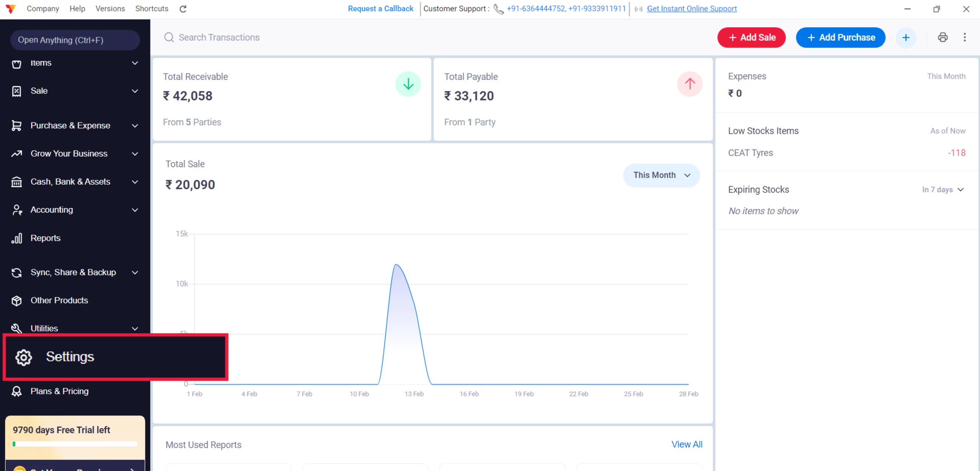Click the round blue plus quick-add button
The width and height of the screenshot is (980, 471).
click(906, 38)
